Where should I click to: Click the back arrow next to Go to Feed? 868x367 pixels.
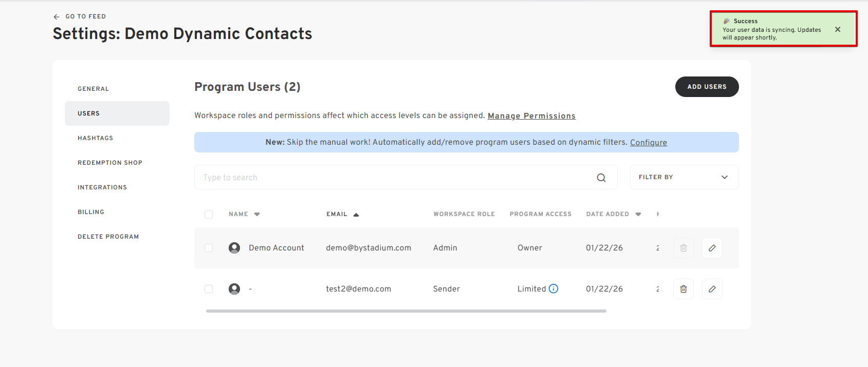[x=57, y=17]
